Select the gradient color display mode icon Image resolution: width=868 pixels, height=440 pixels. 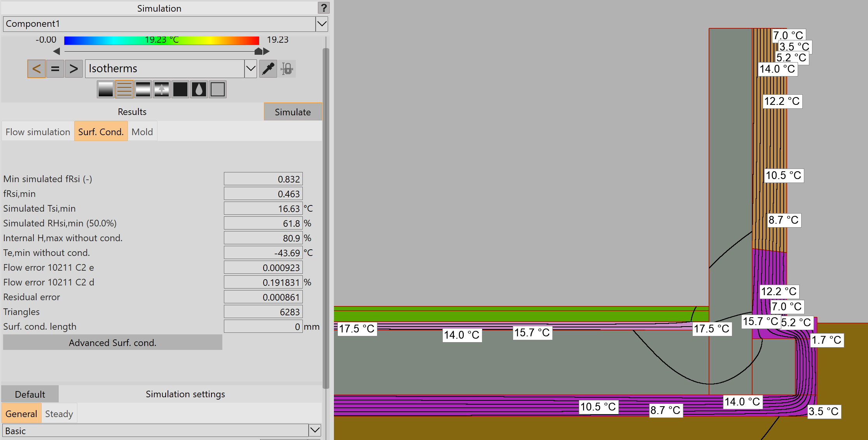(106, 89)
